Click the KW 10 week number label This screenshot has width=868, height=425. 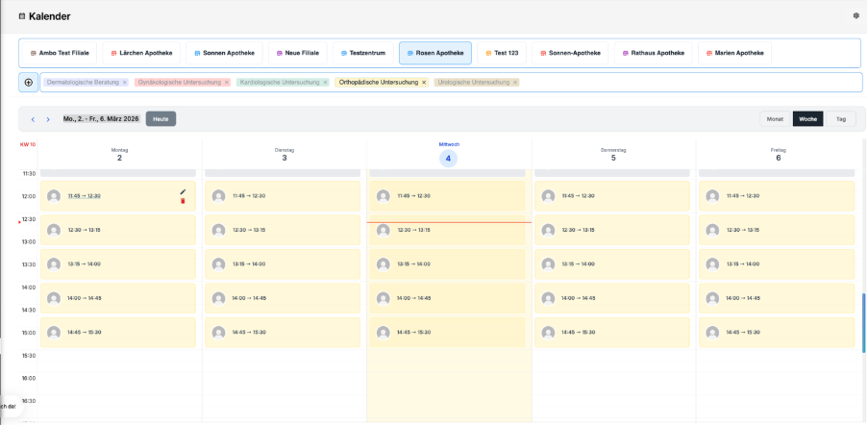point(28,144)
